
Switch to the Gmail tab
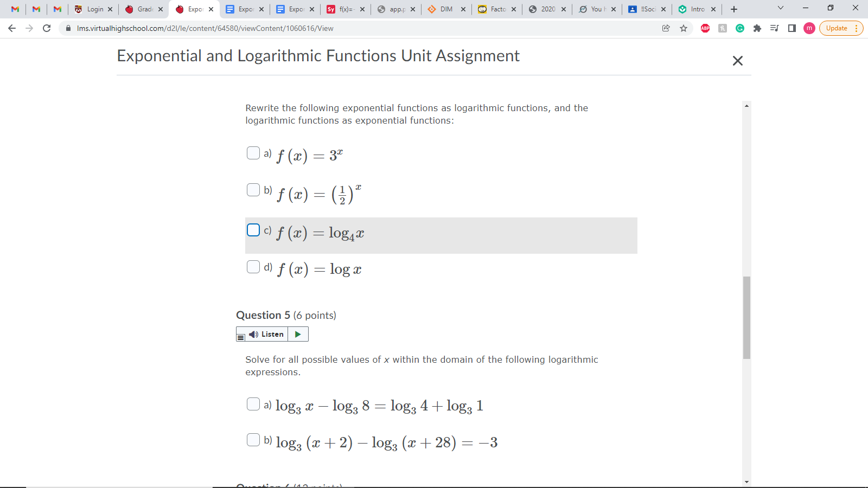pos(15,9)
